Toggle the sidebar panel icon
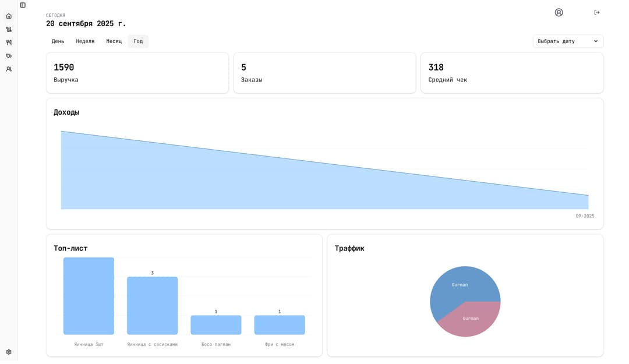Image resolution: width=629 pixels, height=364 pixels. pyautogui.click(x=23, y=5)
